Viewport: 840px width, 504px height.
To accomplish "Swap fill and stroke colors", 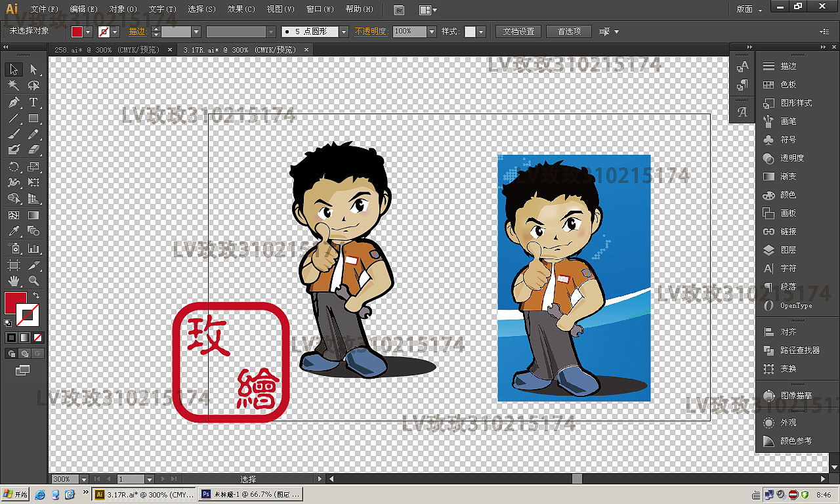I will (x=37, y=295).
